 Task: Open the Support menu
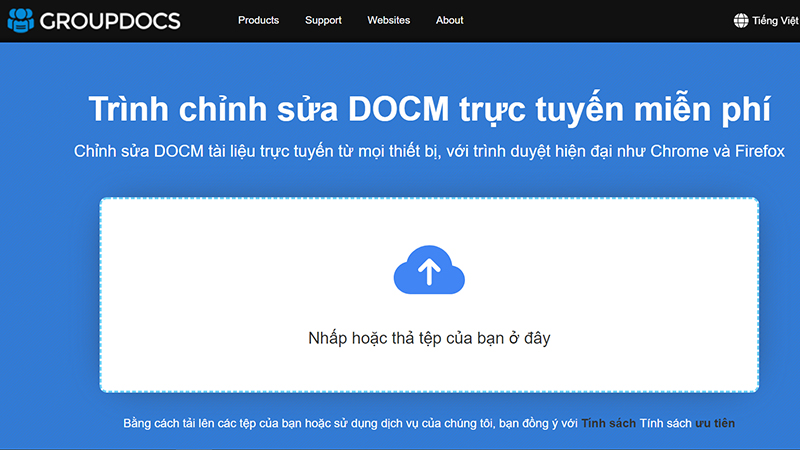point(323,20)
